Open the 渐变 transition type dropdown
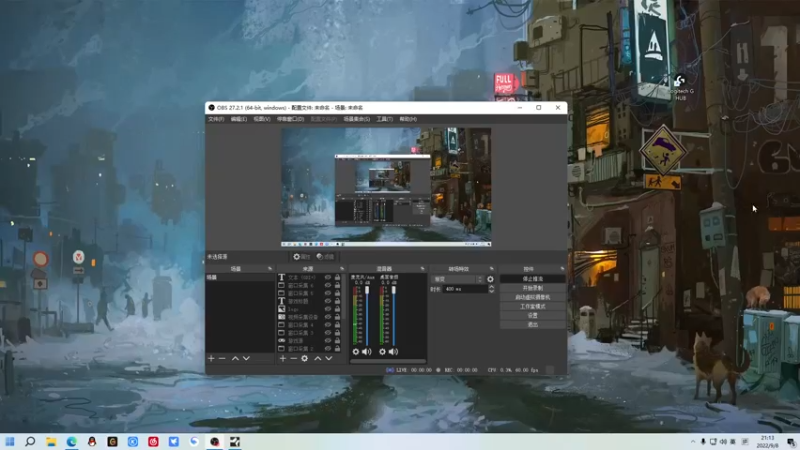Image resolution: width=800 pixels, height=450 pixels. [x=457, y=279]
